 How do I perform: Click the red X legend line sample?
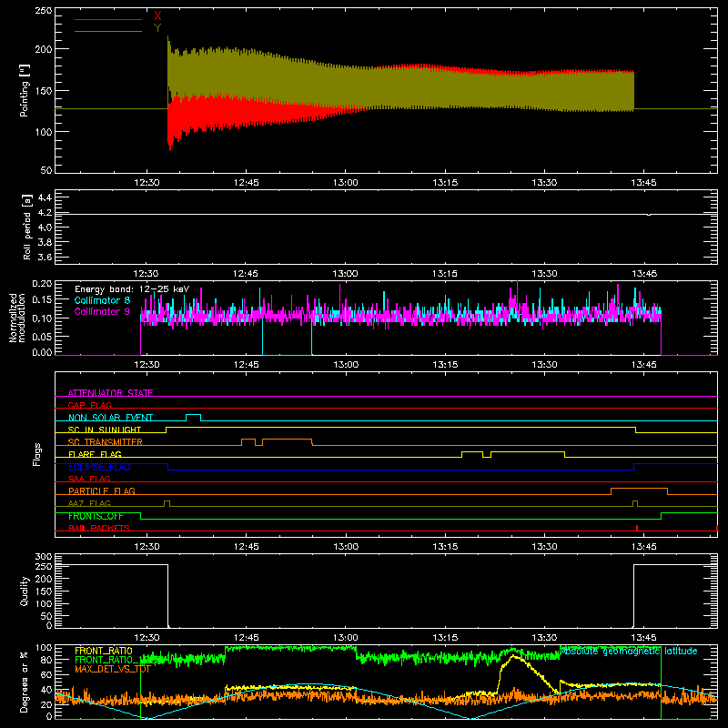click(107, 19)
